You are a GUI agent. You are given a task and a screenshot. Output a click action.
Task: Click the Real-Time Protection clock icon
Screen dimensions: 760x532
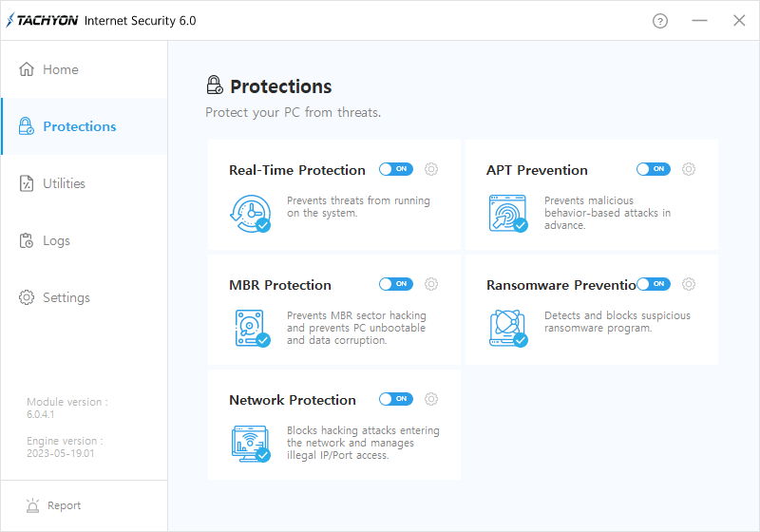250,213
